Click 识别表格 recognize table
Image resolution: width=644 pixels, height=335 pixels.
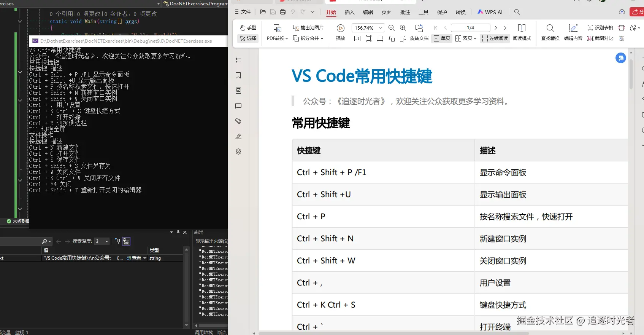[x=600, y=28]
